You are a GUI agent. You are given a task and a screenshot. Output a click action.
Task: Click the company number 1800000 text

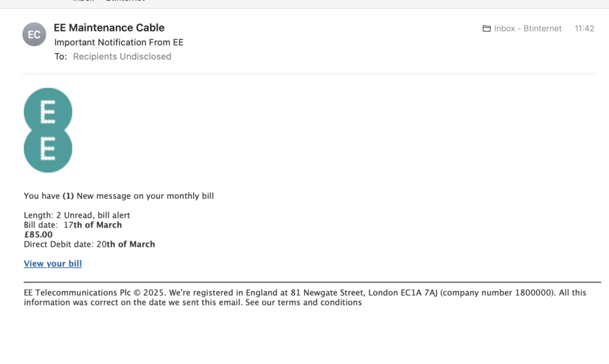click(498, 293)
